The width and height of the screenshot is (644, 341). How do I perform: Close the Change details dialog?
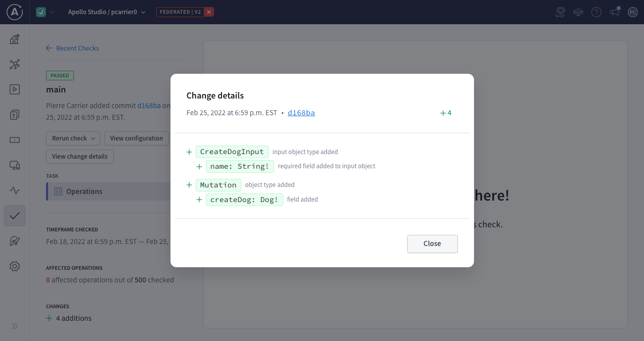(x=432, y=243)
